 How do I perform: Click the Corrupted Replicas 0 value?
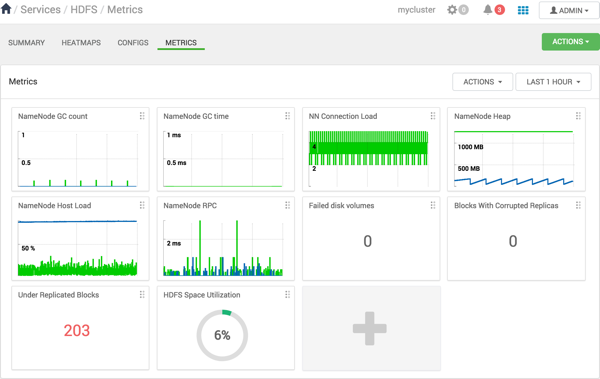click(513, 241)
